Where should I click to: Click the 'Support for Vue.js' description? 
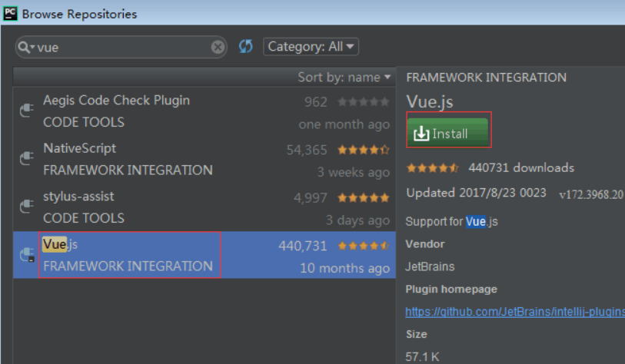coord(451,221)
